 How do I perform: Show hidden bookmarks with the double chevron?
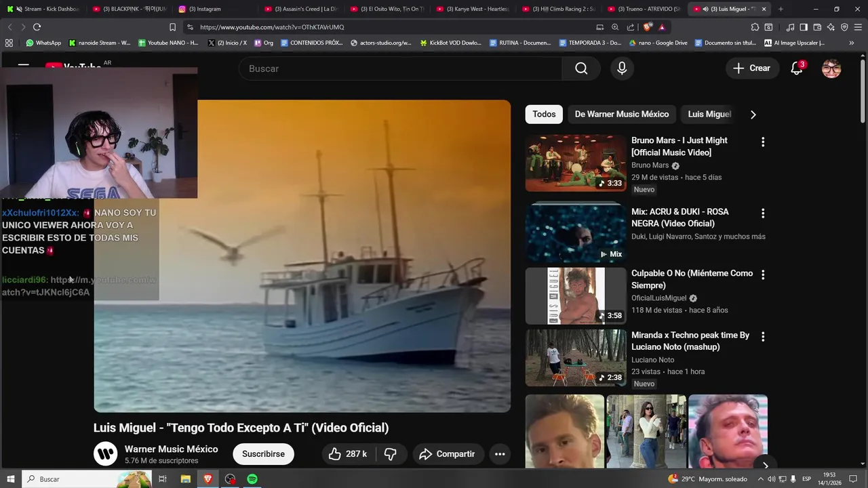coord(852,43)
